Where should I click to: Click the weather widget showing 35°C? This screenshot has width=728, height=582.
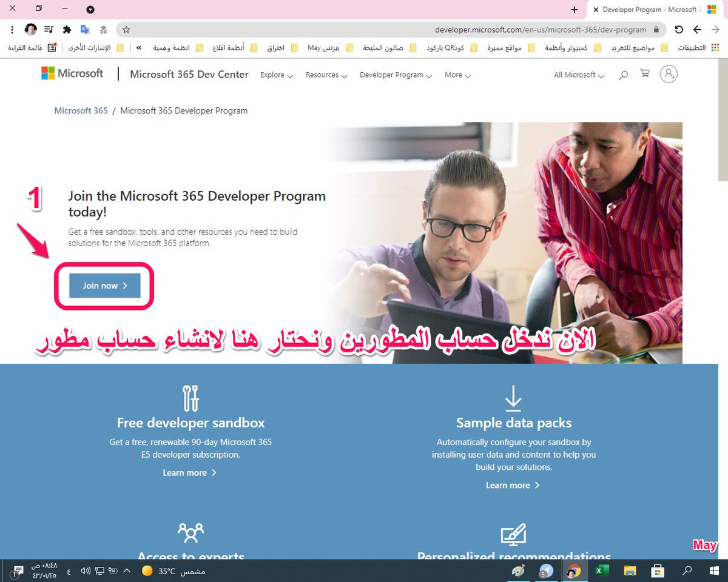(174, 570)
